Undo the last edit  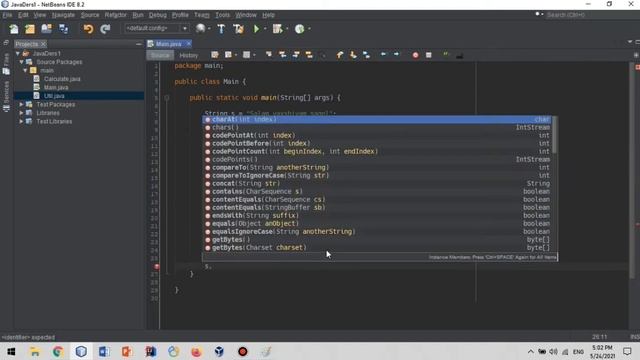(88, 29)
